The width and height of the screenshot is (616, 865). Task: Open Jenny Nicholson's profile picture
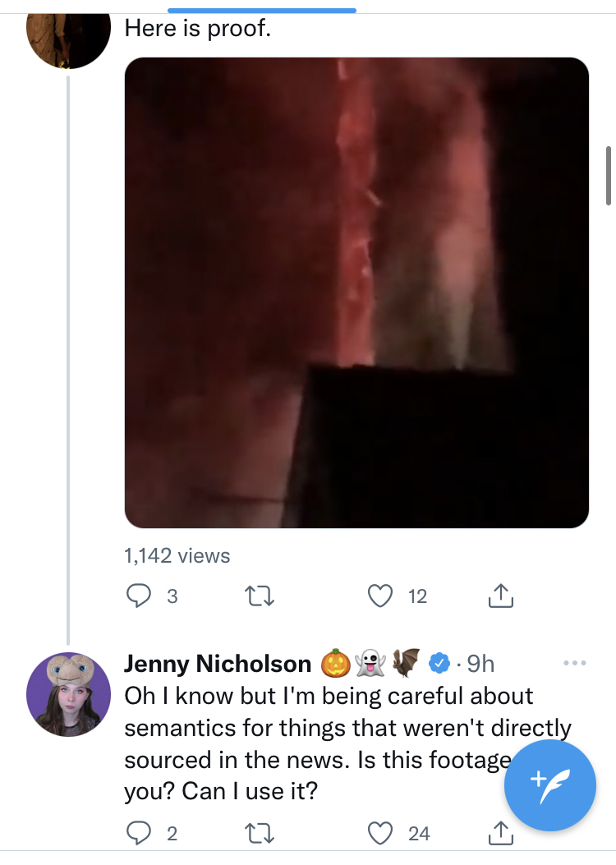coord(68,694)
